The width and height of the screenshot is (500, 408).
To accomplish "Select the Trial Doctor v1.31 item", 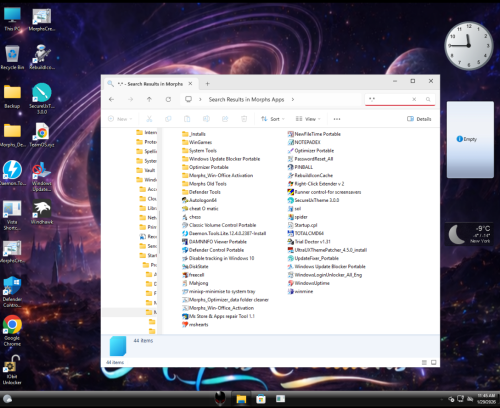I will [x=309, y=242].
